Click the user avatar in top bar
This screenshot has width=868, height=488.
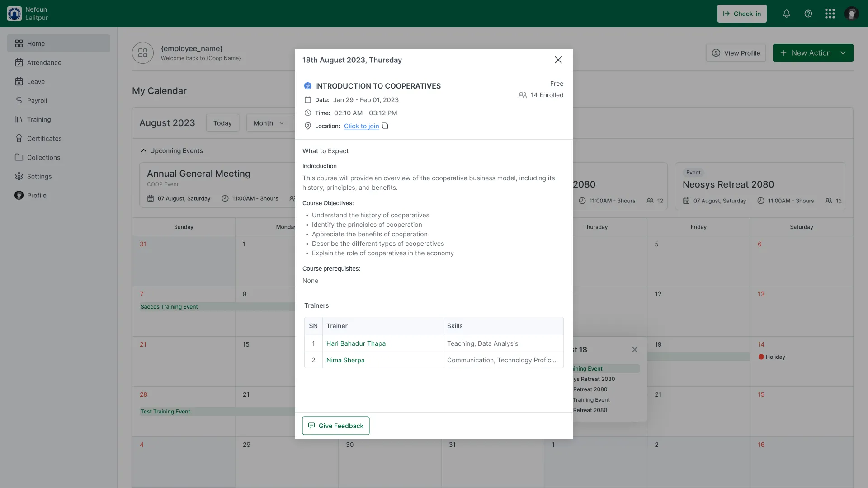click(x=852, y=14)
